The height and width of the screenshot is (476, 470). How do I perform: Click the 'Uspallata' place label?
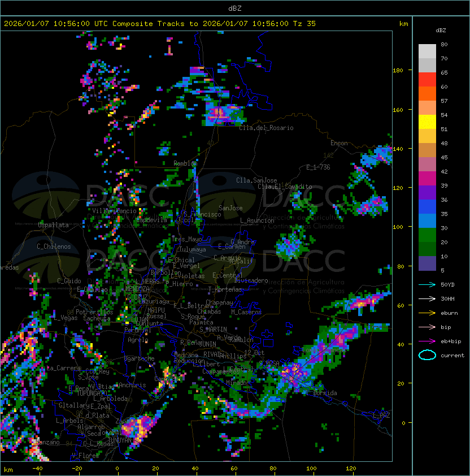pos(53,225)
